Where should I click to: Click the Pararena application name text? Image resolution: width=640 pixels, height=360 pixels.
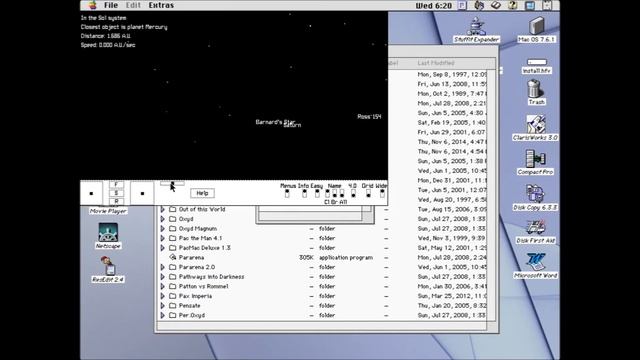tap(191, 258)
